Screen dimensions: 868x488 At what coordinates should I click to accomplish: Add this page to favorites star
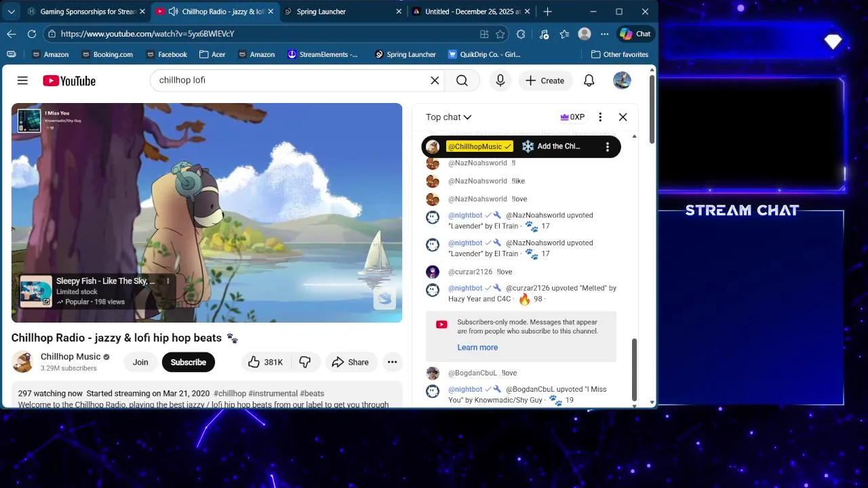point(500,34)
